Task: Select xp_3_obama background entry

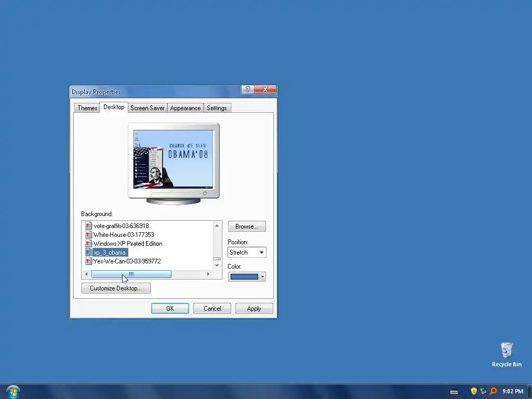Action: coord(110,252)
